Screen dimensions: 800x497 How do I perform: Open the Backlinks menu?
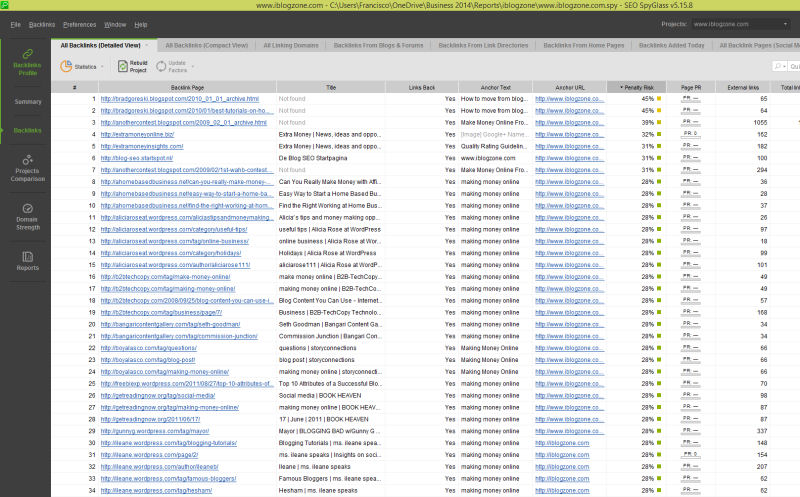pyautogui.click(x=42, y=24)
